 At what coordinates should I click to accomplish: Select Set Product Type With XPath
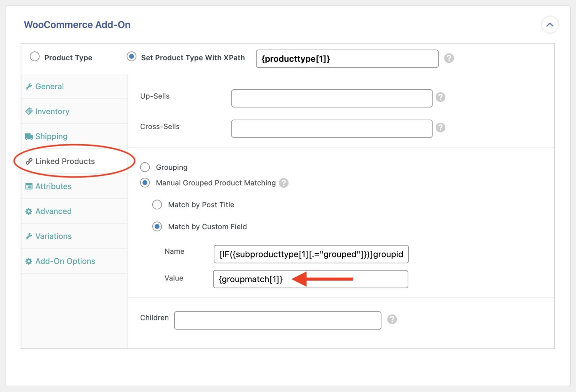[x=131, y=56]
